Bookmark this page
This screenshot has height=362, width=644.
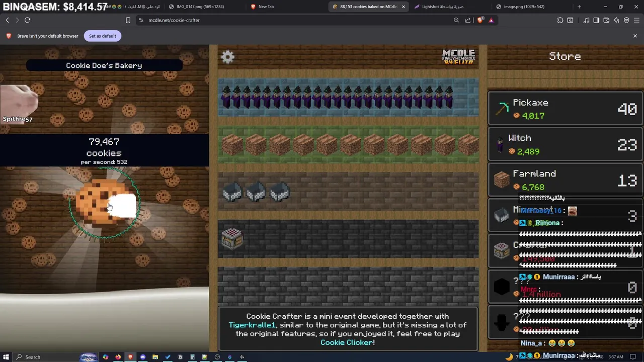(128, 20)
